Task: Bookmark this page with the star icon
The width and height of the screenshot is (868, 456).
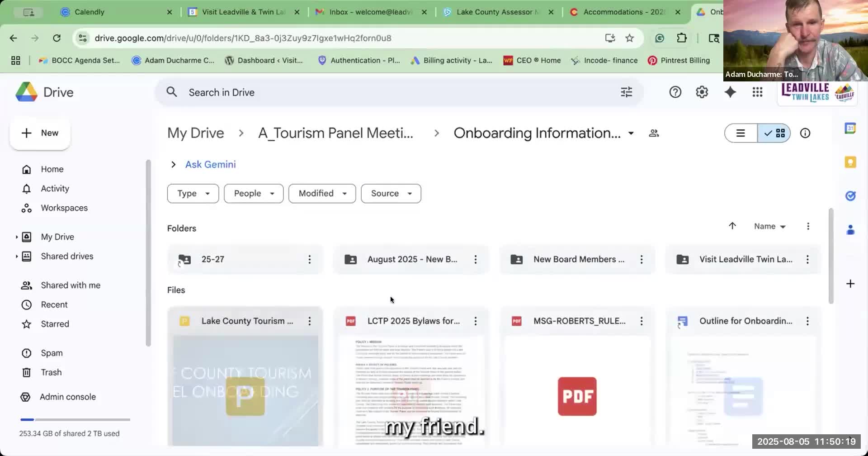Action: point(629,38)
